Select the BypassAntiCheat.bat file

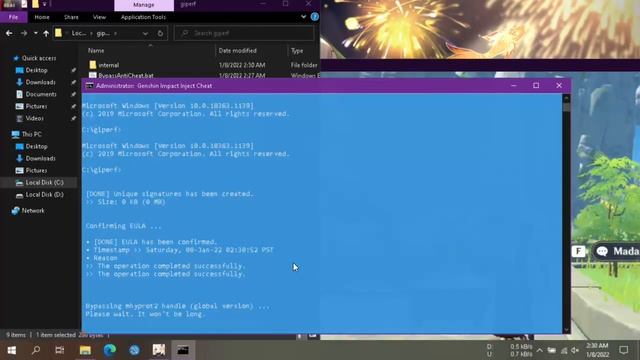(x=125, y=76)
